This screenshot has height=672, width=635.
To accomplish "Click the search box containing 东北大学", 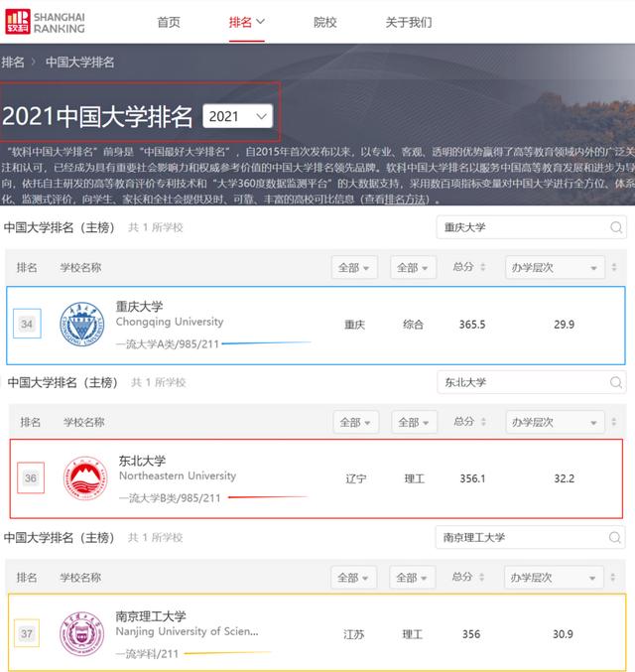I will pyautogui.click(x=532, y=382).
